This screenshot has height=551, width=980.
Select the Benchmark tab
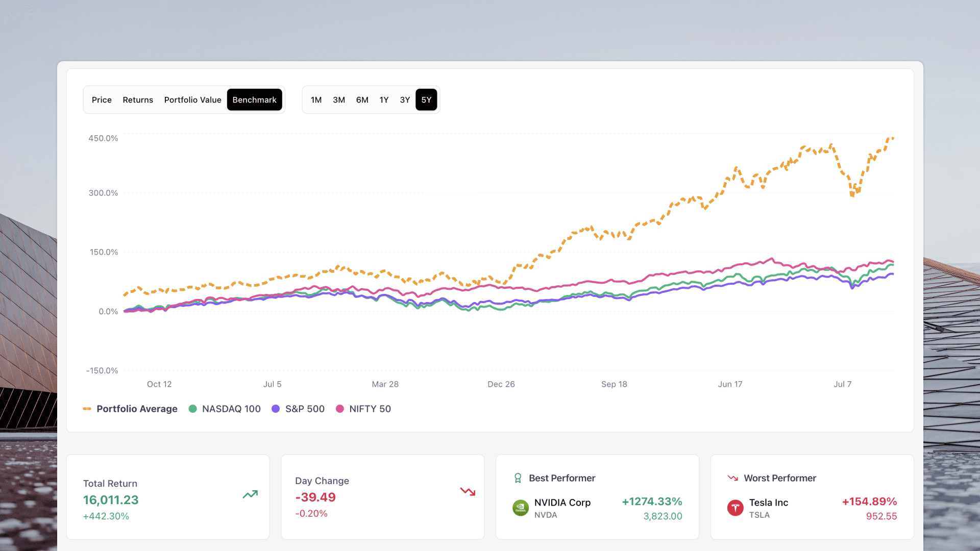pyautogui.click(x=254, y=99)
